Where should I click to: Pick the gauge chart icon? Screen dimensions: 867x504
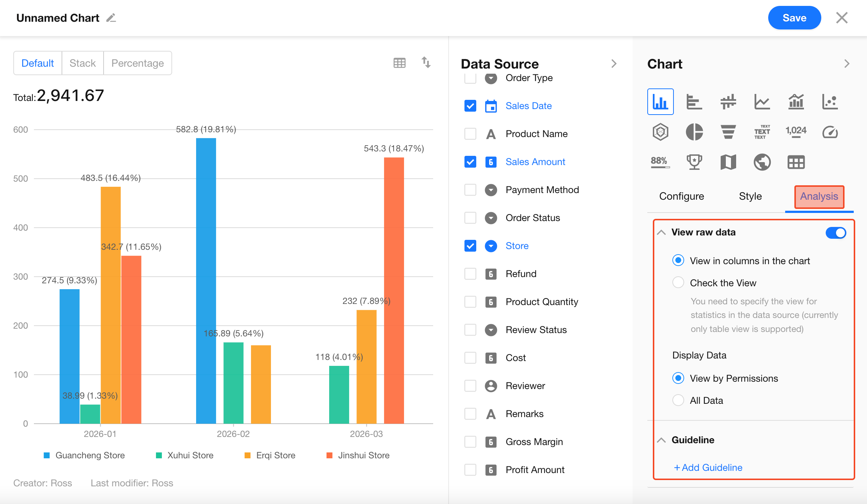(x=830, y=132)
